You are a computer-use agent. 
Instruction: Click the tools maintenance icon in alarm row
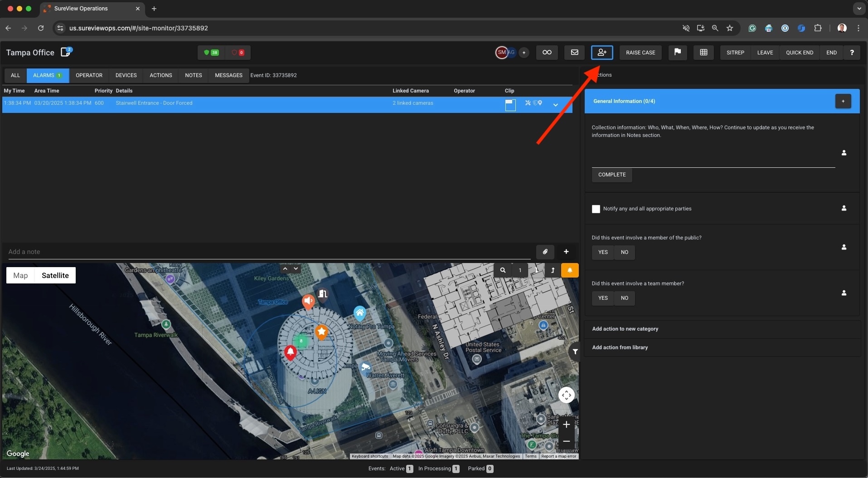coord(528,103)
